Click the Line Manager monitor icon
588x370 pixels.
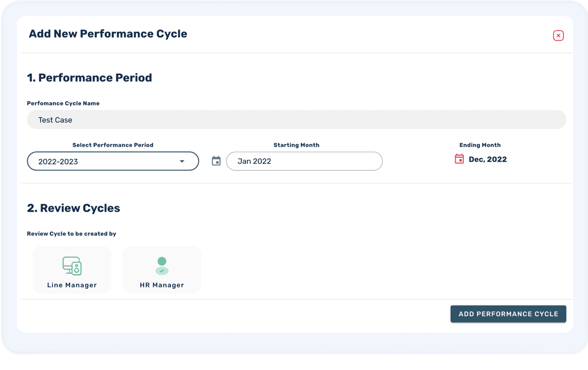[72, 265]
